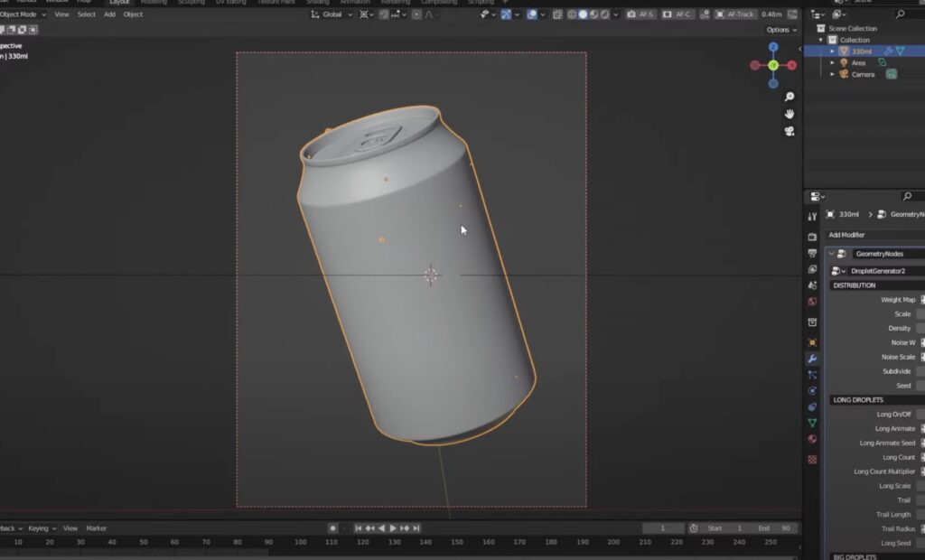Image resolution: width=925 pixels, height=560 pixels.
Task: Select solid viewport shading
Action: coord(583,14)
